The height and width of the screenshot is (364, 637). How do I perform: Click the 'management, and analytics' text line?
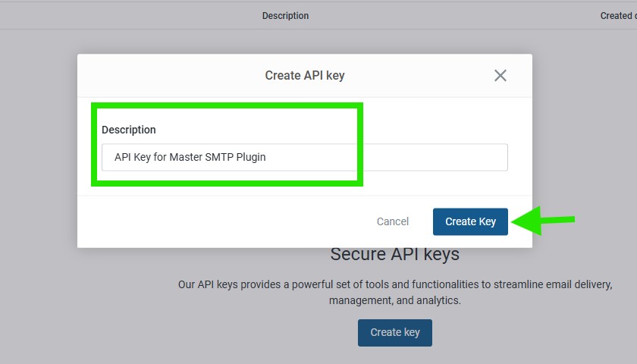point(394,300)
